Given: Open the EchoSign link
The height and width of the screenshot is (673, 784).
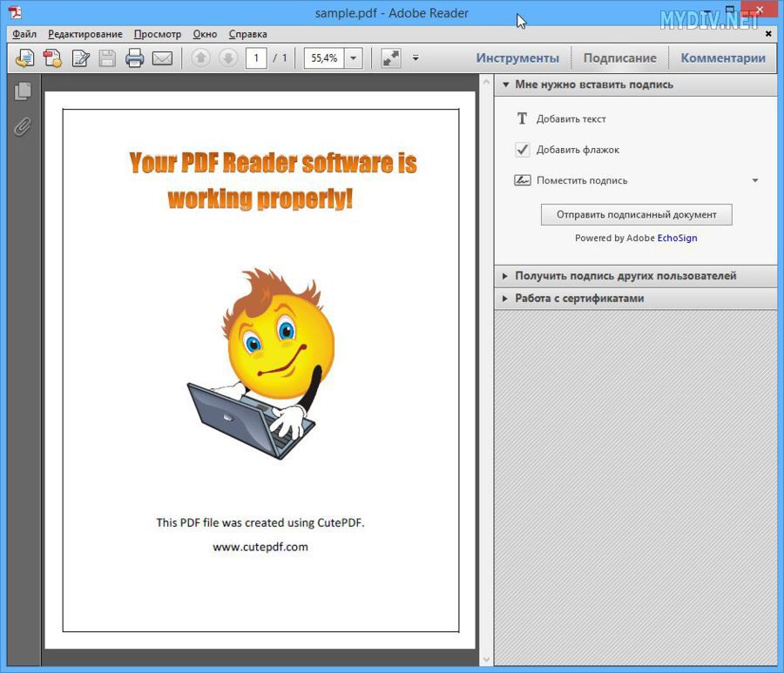Looking at the screenshot, I should (677, 238).
